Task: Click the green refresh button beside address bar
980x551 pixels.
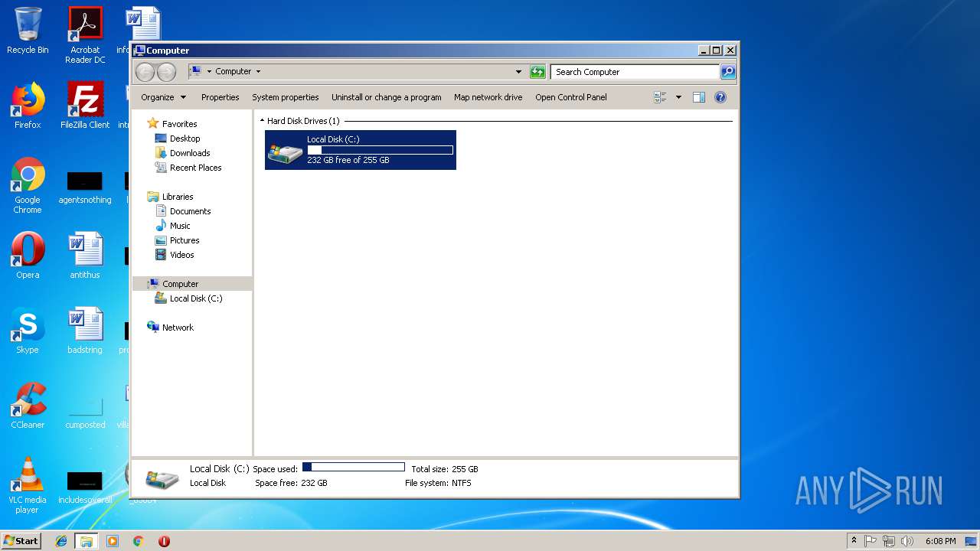Action: pyautogui.click(x=537, y=72)
